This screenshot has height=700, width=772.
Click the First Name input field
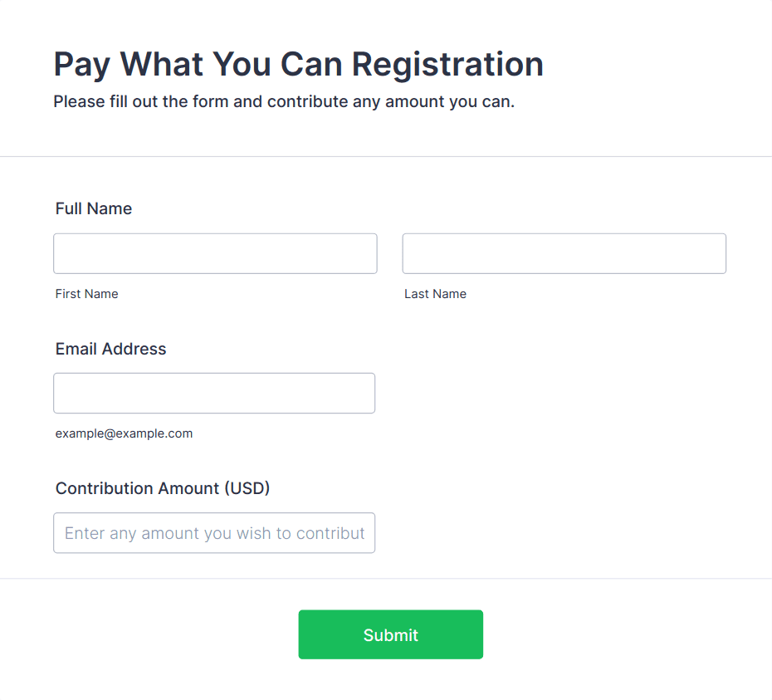click(x=215, y=253)
